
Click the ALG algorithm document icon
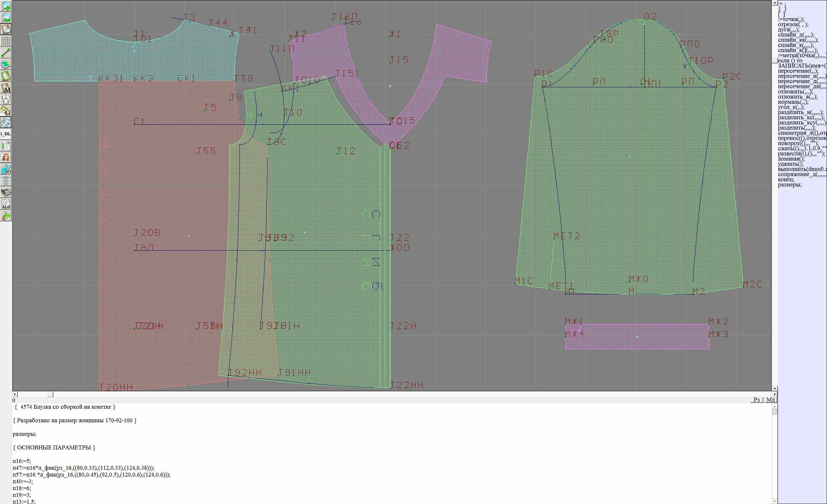[x=6, y=204]
